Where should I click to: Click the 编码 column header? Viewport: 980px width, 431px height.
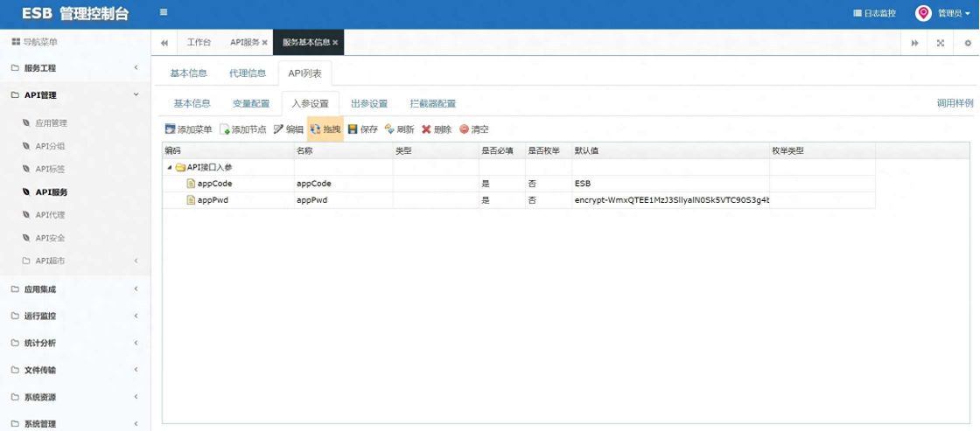[x=228, y=150]
